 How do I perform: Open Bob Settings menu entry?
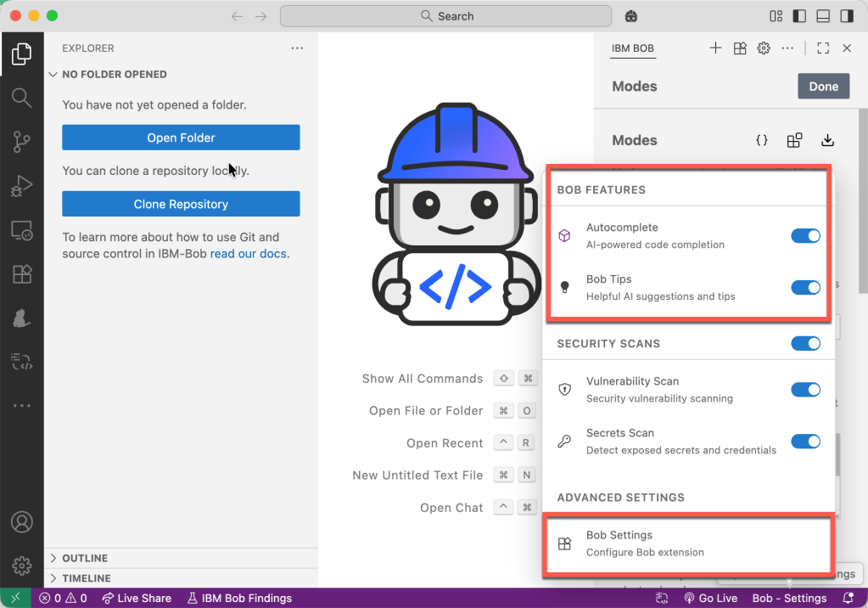tap(686, 543)
